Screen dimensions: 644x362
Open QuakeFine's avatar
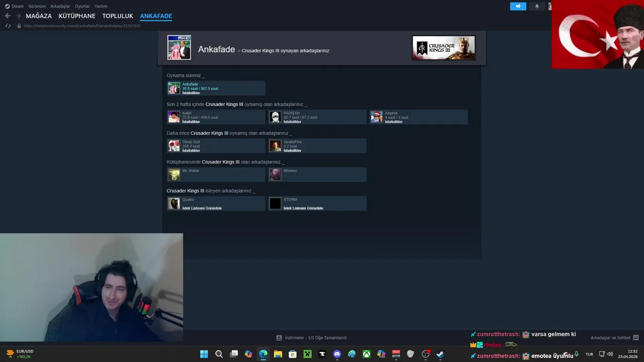pyautogui.click(x=275, y=146)
